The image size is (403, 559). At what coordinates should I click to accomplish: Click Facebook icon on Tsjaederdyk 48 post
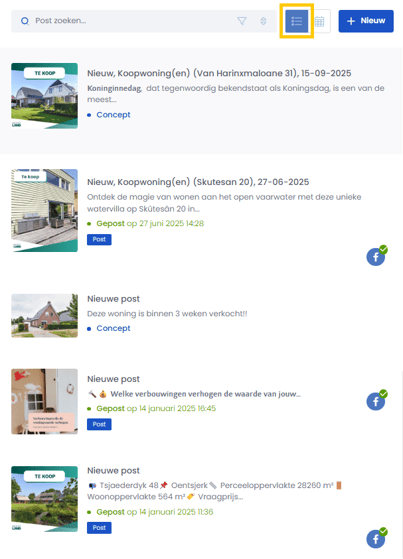click(376, 538)
